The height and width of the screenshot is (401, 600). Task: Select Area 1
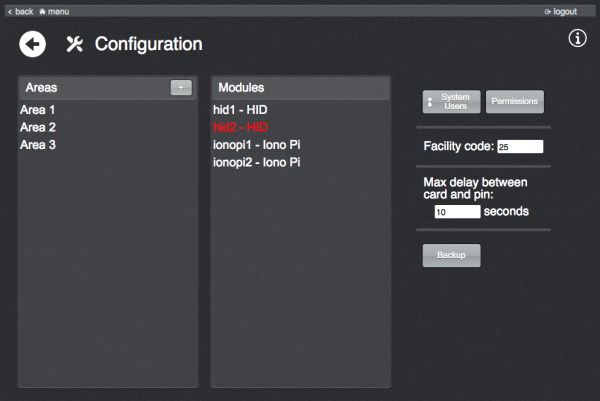(x=38, y=110)
